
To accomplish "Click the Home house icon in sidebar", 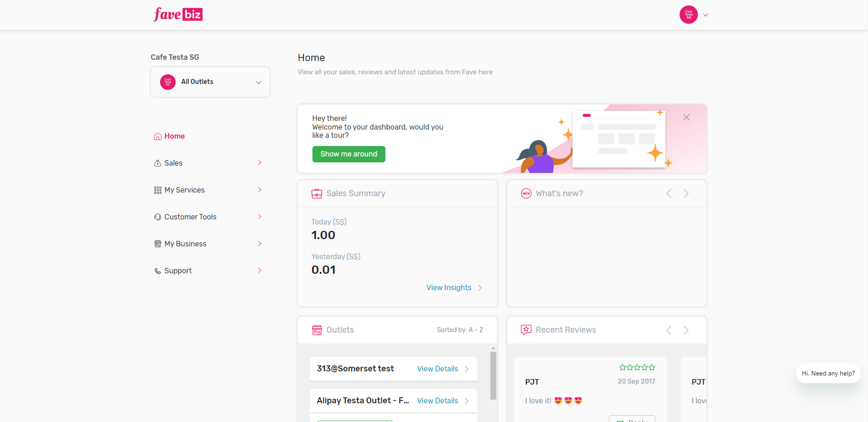I will tap(158, 136).
